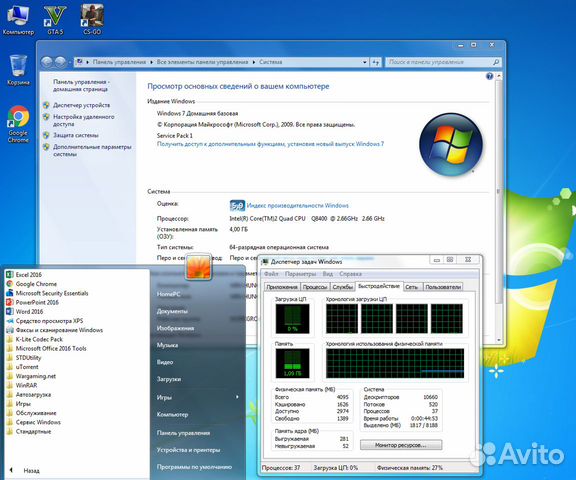The width and height of the screenshot is (576, 480).
Task: Open the Компьютер desktop icon
Action: [18, 20]
